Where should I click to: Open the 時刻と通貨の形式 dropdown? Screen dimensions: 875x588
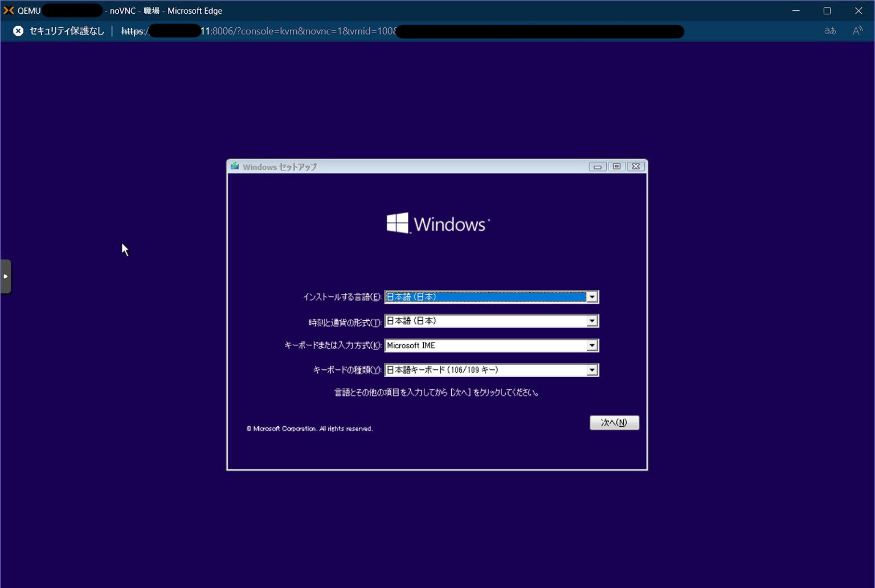[x=592, y=321]
